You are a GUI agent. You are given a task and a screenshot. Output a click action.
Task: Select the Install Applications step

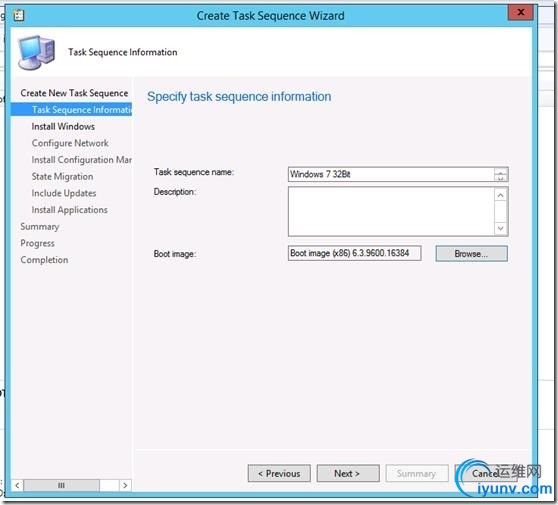click(x=69, y=210)
